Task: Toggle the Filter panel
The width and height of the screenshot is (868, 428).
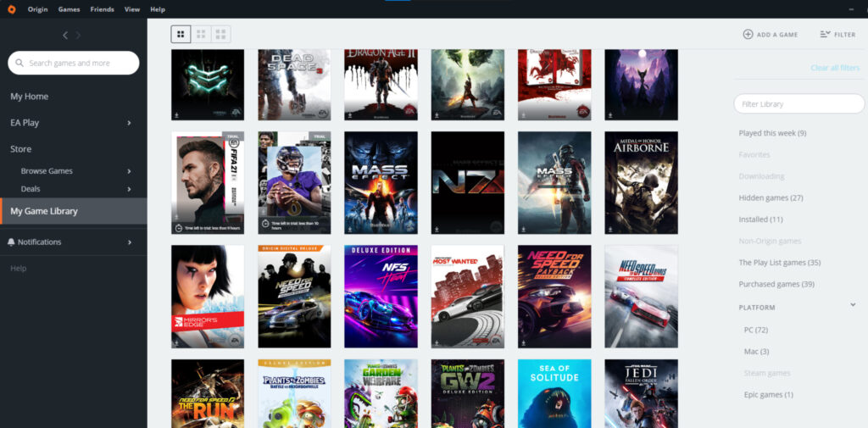Action: tap(837, 35)
